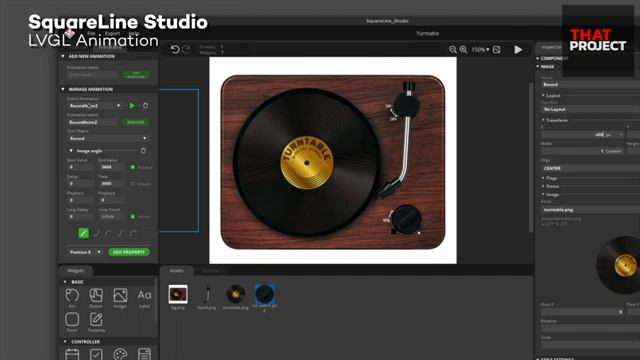Pick the Checkbox controller widget
The width and height of the screenshot is (640, 360).
[96, 353]
